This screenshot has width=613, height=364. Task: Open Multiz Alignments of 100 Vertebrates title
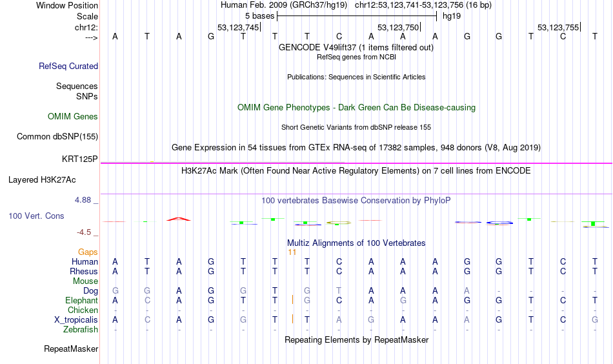[356, 243]
